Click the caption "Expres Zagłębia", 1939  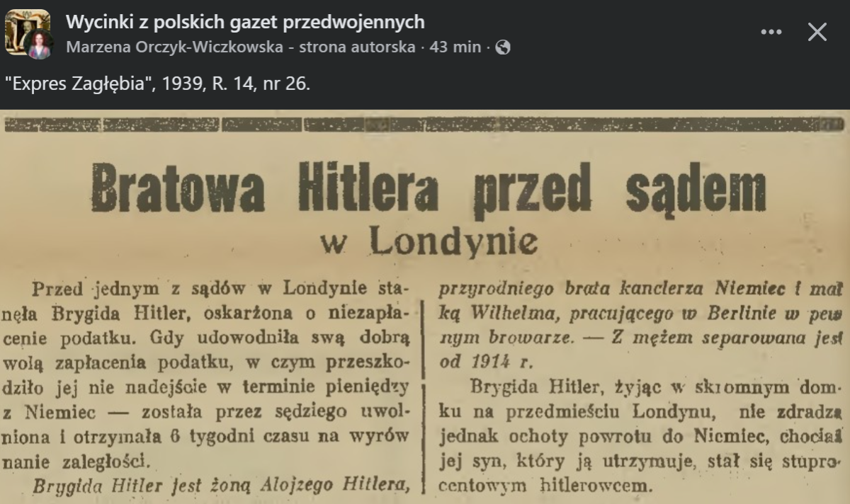(x=157, y=84)
